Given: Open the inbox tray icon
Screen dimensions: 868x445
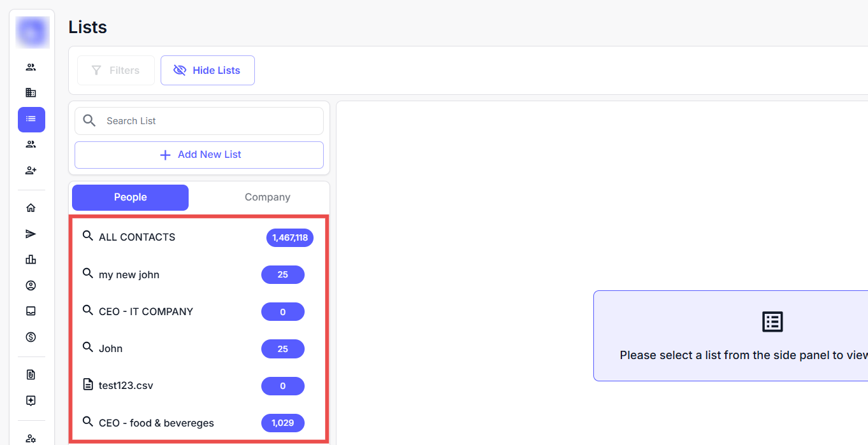Looking at the screenshot, I should (x=31, y=311).
